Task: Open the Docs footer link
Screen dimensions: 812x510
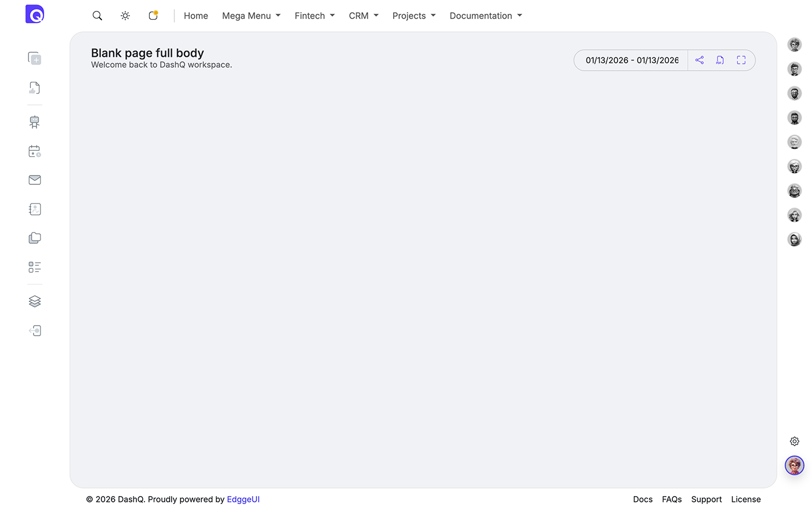Action: click(x=643, y=500)
